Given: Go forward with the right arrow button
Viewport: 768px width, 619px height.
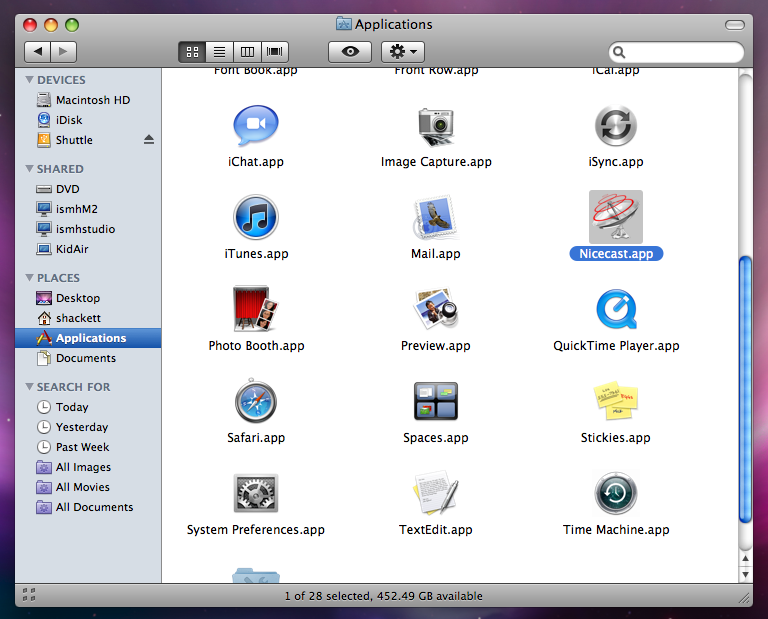Looking at the screenshot, I should click(63, 51).
